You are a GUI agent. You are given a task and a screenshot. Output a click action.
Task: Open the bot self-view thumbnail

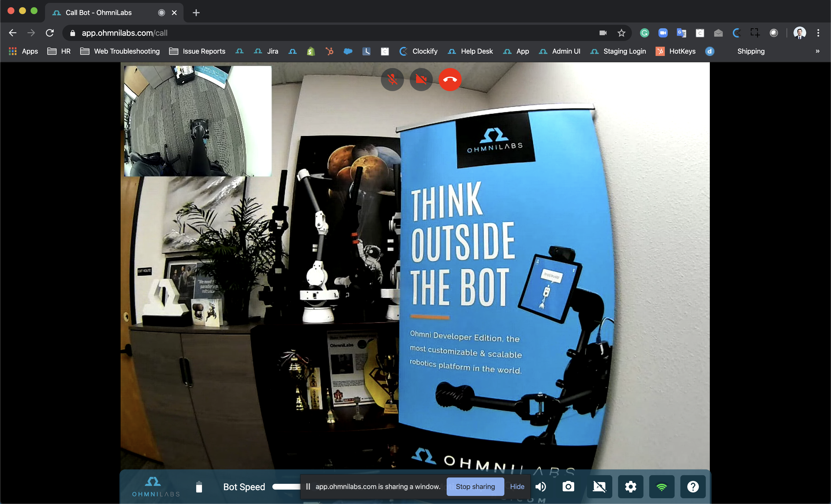(198, 121)
